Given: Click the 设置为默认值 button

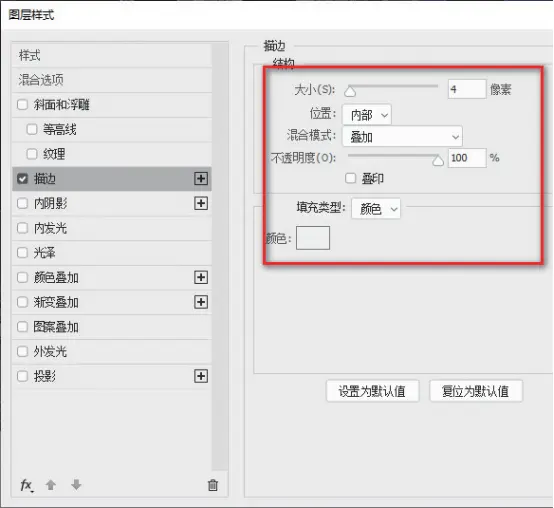Looking at the screenshot, I should pos(372,391).
